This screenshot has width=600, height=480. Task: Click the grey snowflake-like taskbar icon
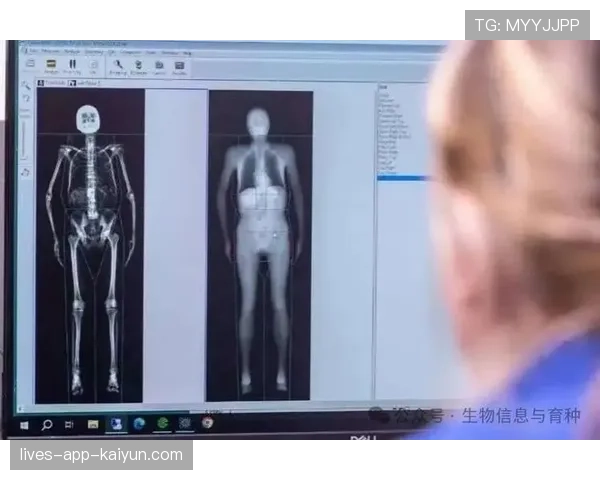tap(185, 423)
